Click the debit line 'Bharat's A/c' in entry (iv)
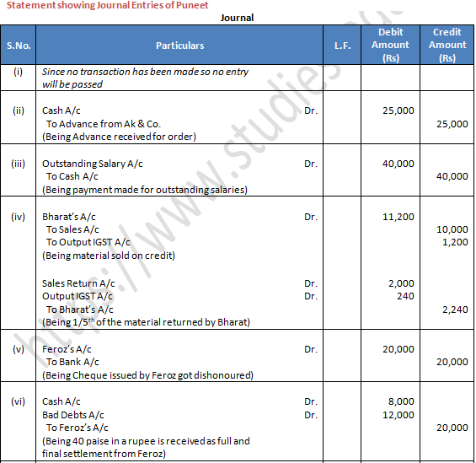476x463 pixels. point(68,217)
